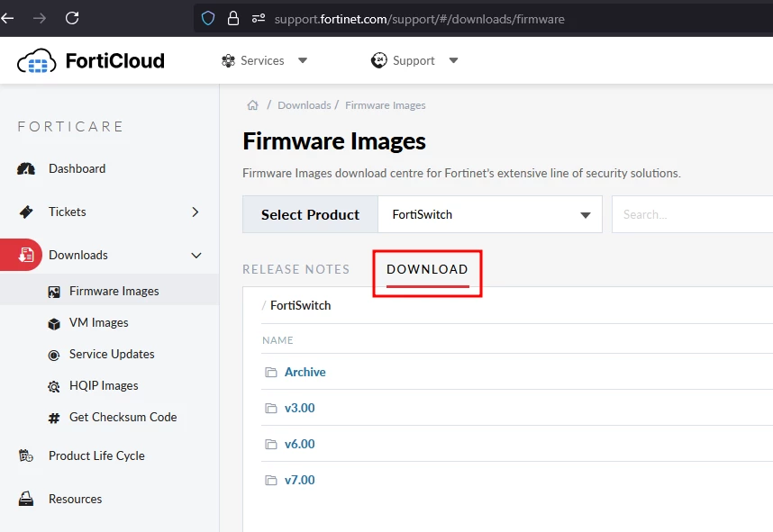Click the Get Checksum Code hash icon
This screenshot has height=532, width=773.
pyautogui.click(x=54, y=419)
